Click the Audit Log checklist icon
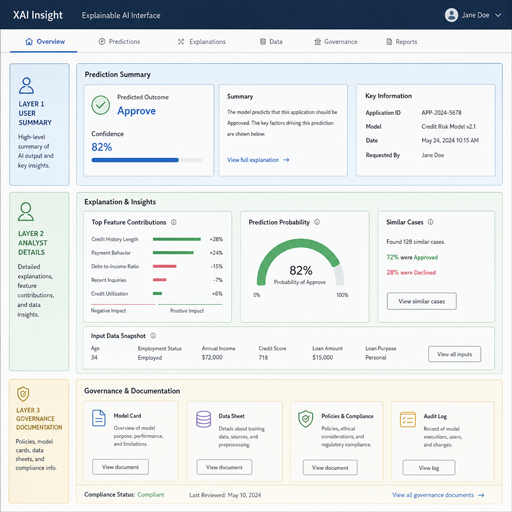512x512 pixels. tap(408, 419)
